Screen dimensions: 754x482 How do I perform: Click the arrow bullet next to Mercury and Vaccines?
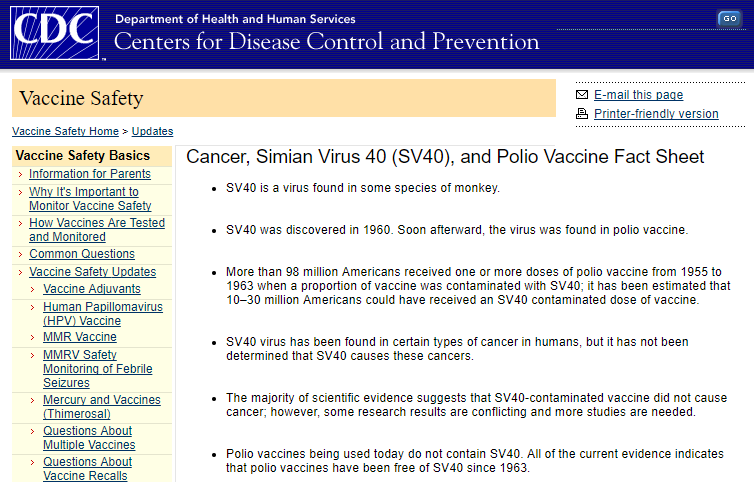pos(32,401)
